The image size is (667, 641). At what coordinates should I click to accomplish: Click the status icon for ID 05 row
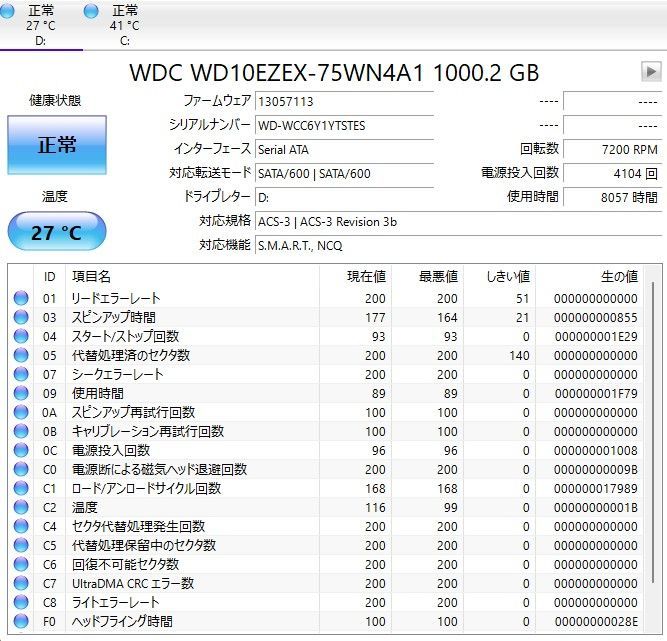click(21, 355)
